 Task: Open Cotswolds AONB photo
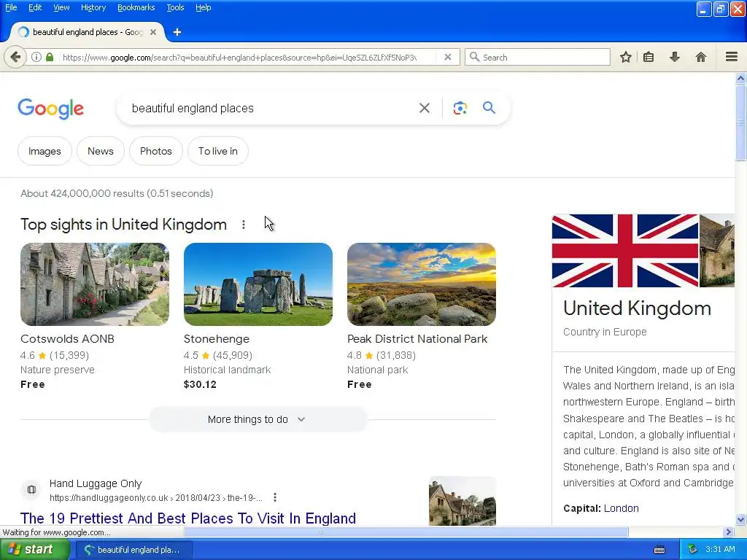point(95,284)
